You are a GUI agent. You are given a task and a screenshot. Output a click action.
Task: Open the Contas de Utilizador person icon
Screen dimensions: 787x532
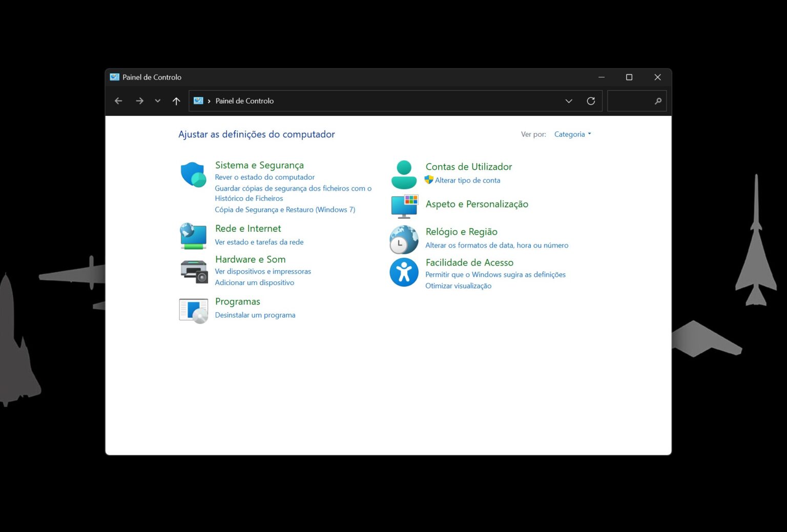click(x=404, y=174)
